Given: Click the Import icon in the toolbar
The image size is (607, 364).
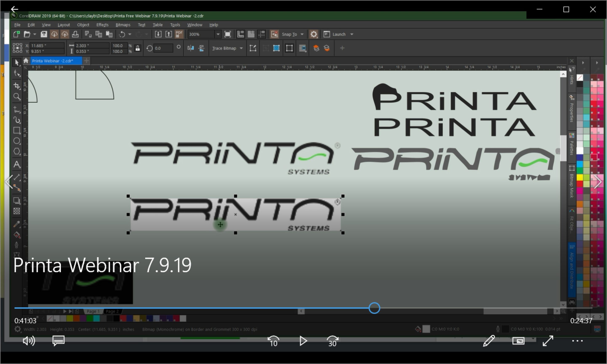Looking at the screenshot, I should coord(158,34).
